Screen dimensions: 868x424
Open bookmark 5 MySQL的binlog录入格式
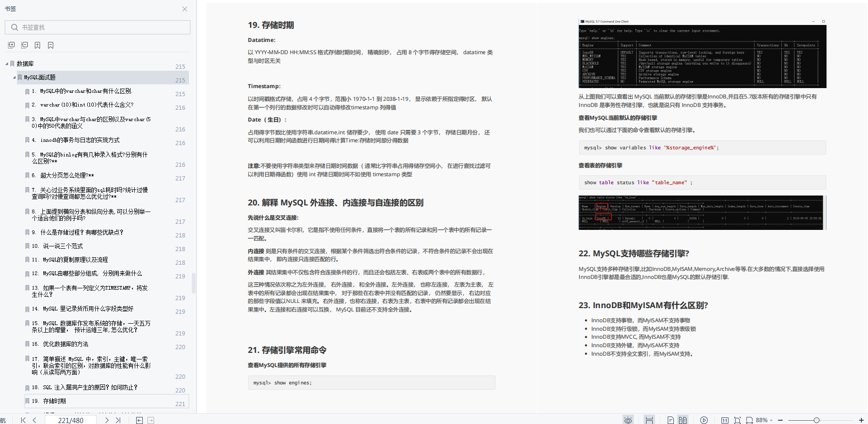[x=90, y=158]
